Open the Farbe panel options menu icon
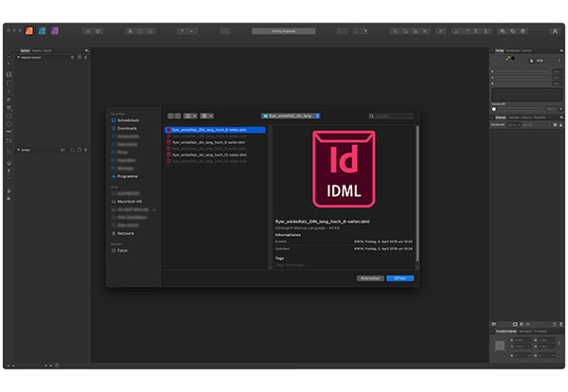Image resolution: width=568 pixels, height=392 pixels. click(x=561, y=51)
